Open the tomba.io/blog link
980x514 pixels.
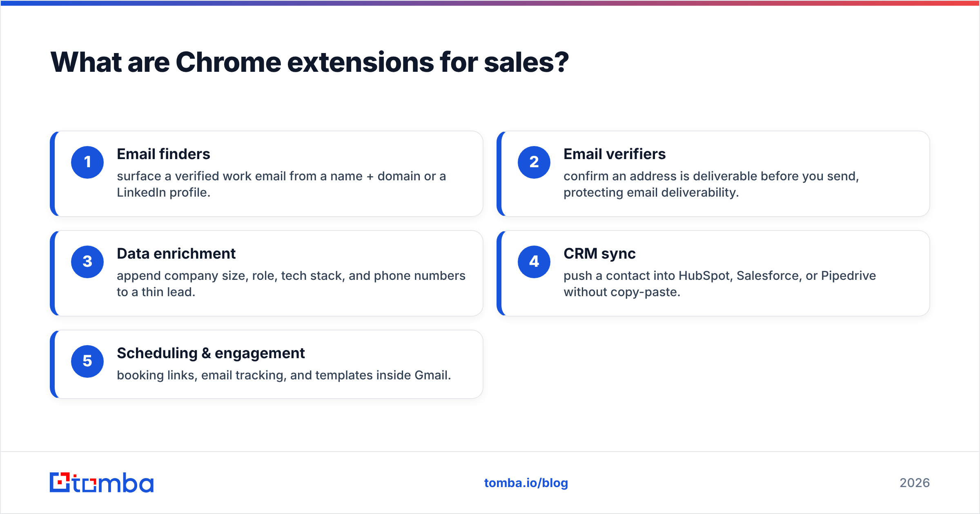click(x=526, y=483)
